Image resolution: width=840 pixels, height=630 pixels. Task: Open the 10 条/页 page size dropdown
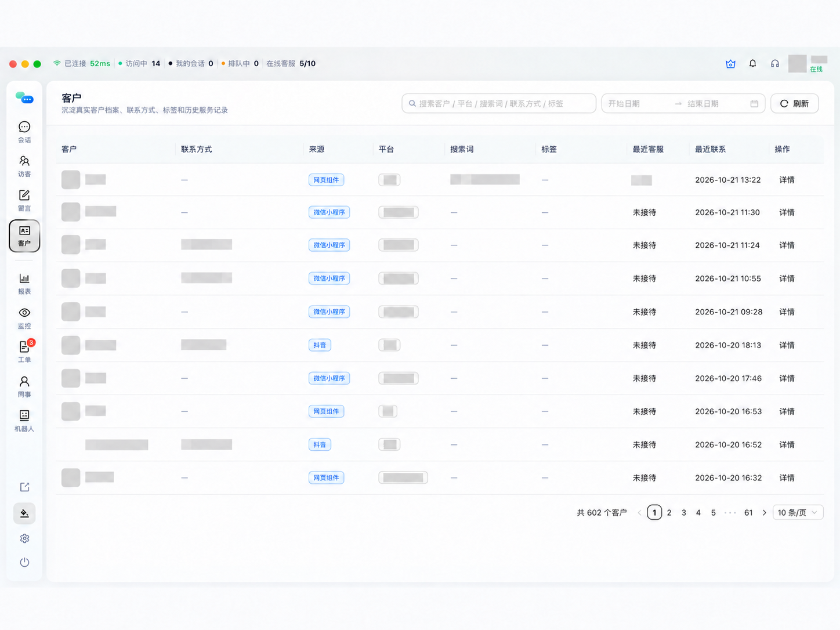(x=798, y=513)
